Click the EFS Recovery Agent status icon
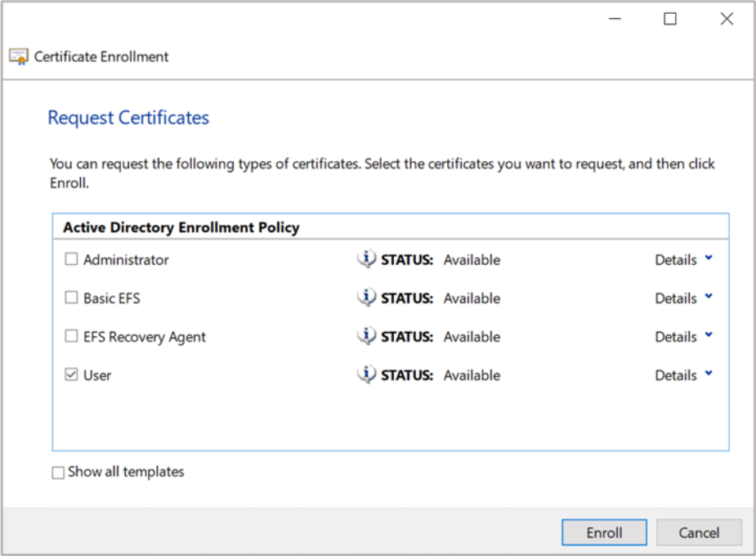Viewport: 756px width, 556px height. pyautogui.click(x=366, y=336)
